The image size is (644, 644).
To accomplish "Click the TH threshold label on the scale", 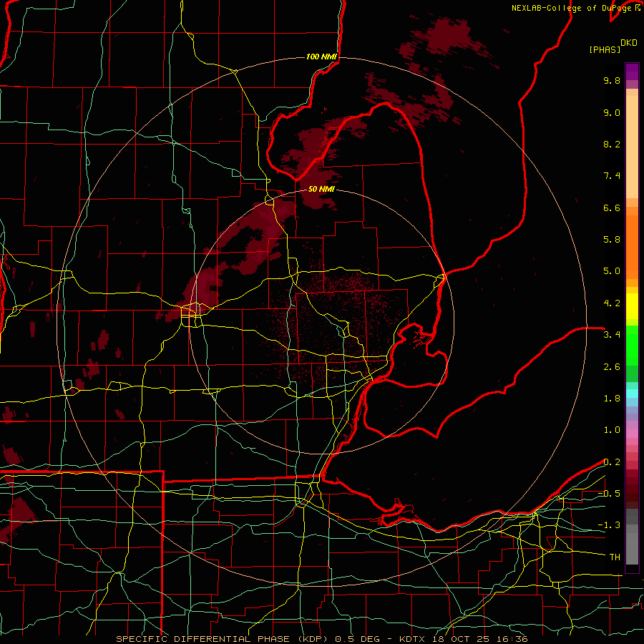I will click(x=615, y=557).
